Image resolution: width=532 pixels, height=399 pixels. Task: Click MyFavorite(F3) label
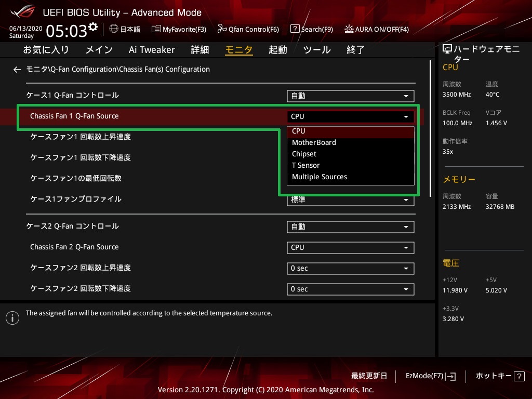(184, 30)
